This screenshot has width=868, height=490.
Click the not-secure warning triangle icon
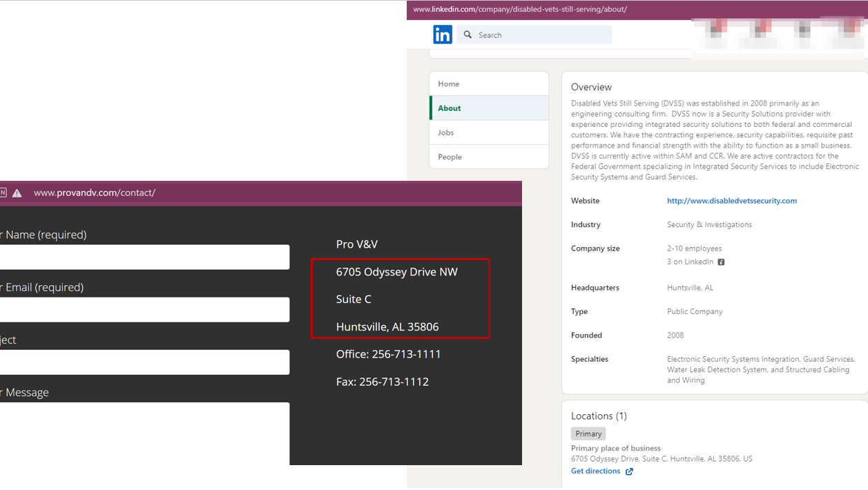pyautogui.click(x=17, y=193)
